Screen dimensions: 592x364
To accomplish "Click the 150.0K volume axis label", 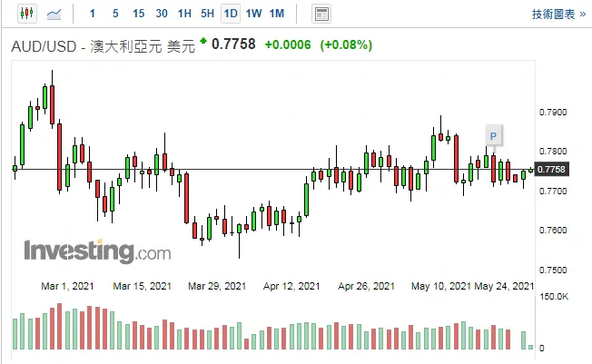I will [x=554, y=297].
